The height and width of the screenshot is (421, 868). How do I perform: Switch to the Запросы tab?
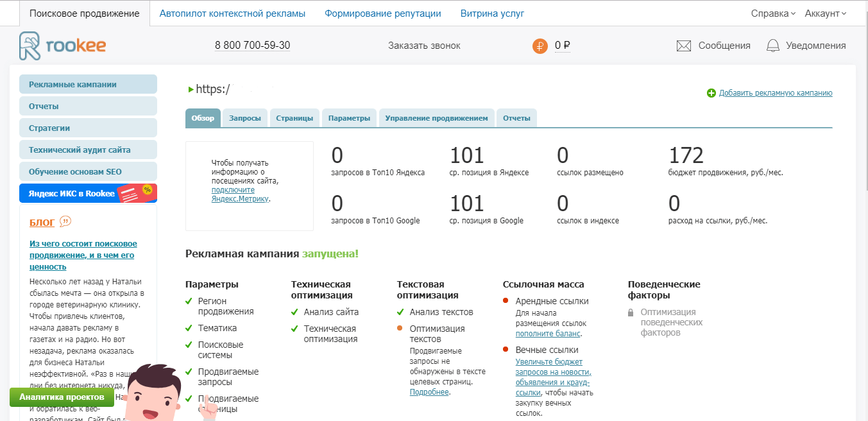245,118
